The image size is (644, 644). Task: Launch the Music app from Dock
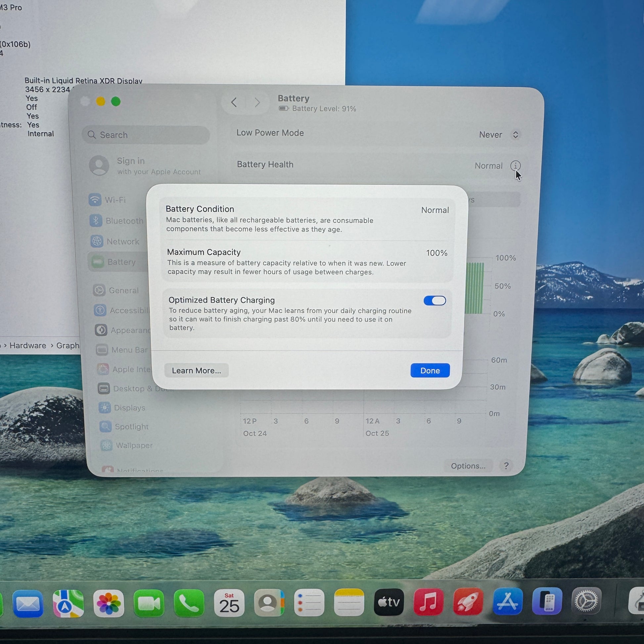click(x=428, y=602)
